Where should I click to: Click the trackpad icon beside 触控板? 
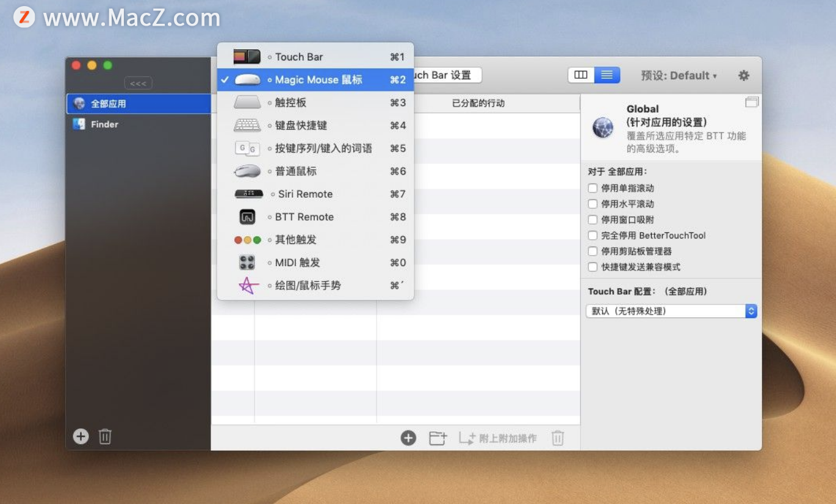click(x=247, y=103)
